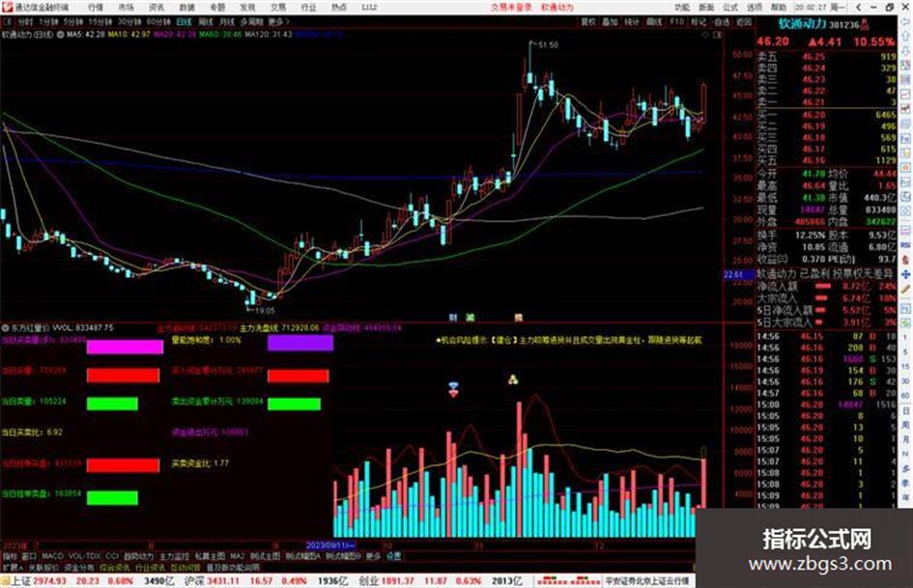
Task: Switch chart to 60分钟 period
Action: tap(158, 22)
